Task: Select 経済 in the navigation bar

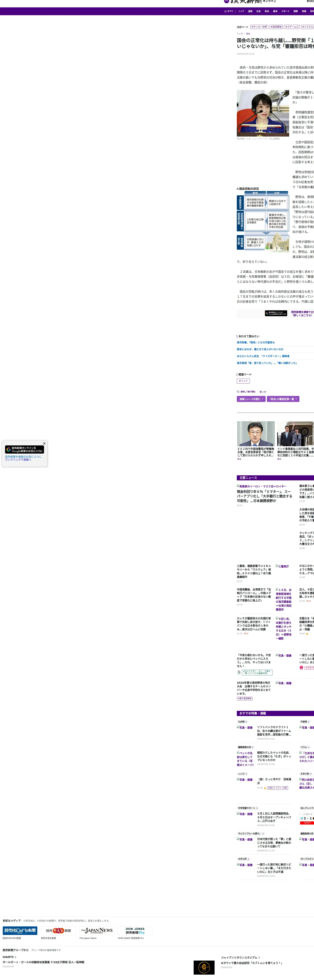Action: 275,11
